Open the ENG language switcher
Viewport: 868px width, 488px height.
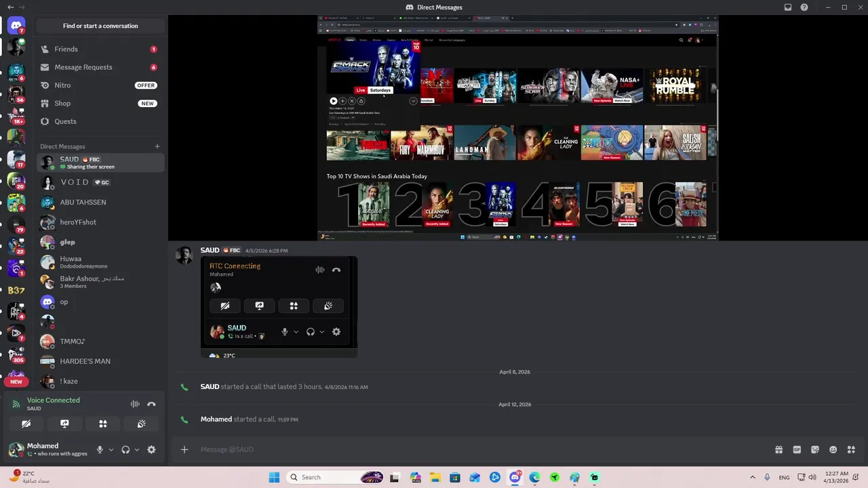784,477
